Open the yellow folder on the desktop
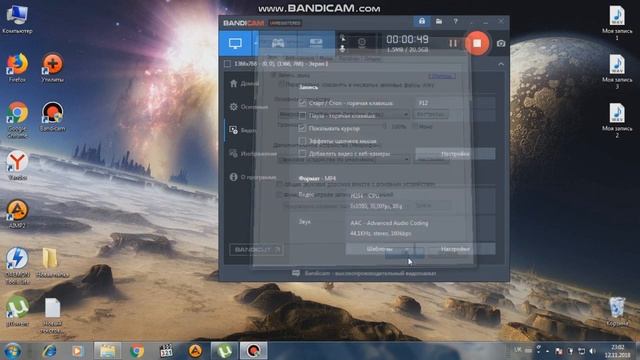640x360 pixels. (x=52, y=262)
